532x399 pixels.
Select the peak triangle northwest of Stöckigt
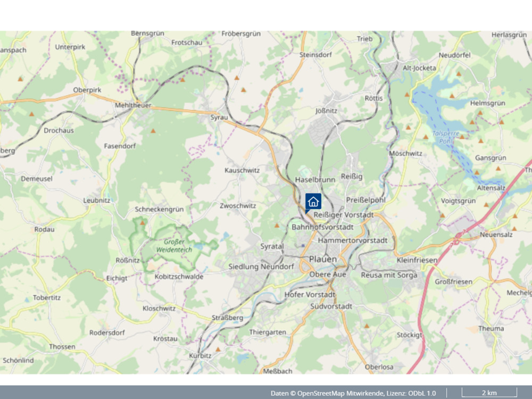click(367, 326)
